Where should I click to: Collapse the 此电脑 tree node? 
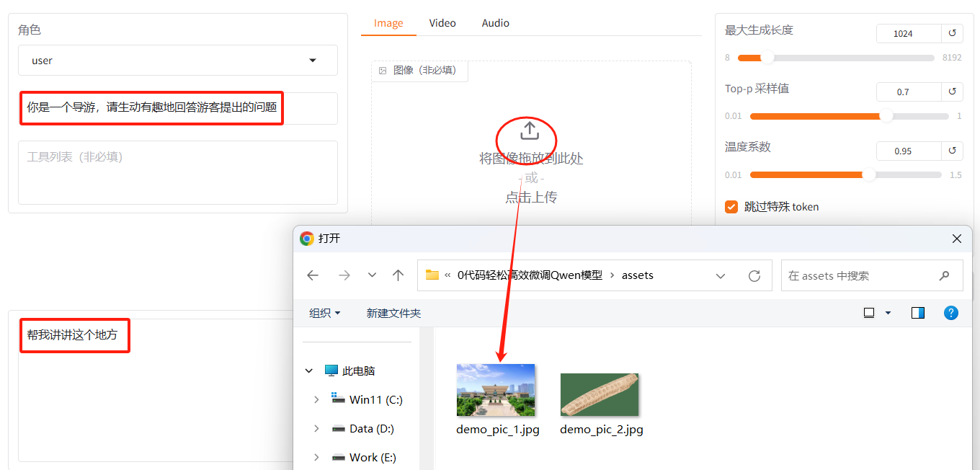[x=309, y=371]
